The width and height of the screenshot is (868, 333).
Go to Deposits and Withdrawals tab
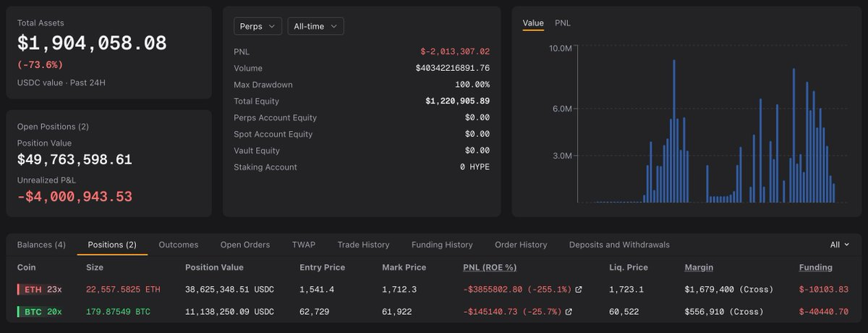[x=619, y=245]
